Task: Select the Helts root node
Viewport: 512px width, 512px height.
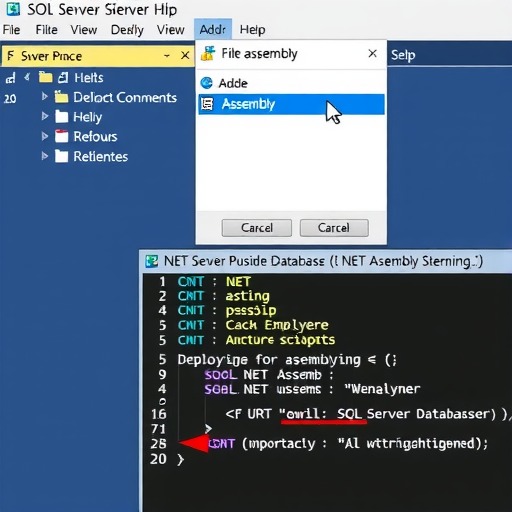Action: [x=89, y=78]
